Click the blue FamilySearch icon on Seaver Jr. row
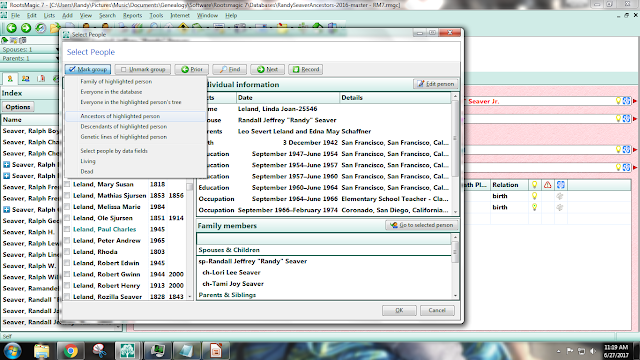Viewport: 640px width, 360px height. (627, 101)
